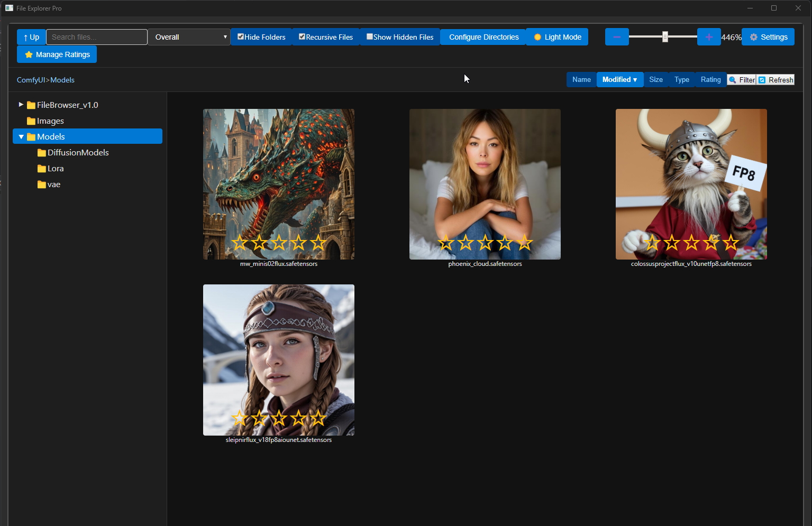Open Configure Directories
The image size is (812, 526).
pos(483,37)
